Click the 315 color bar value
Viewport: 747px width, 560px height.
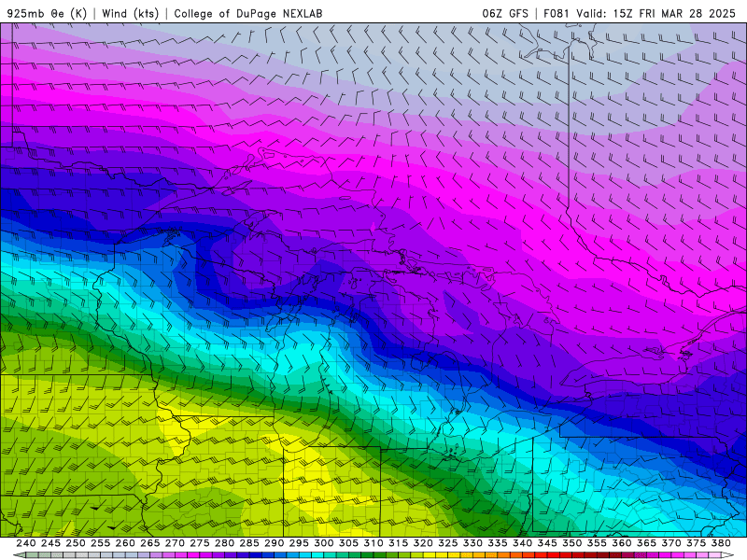pyautogui.click(x=398, y=543)
